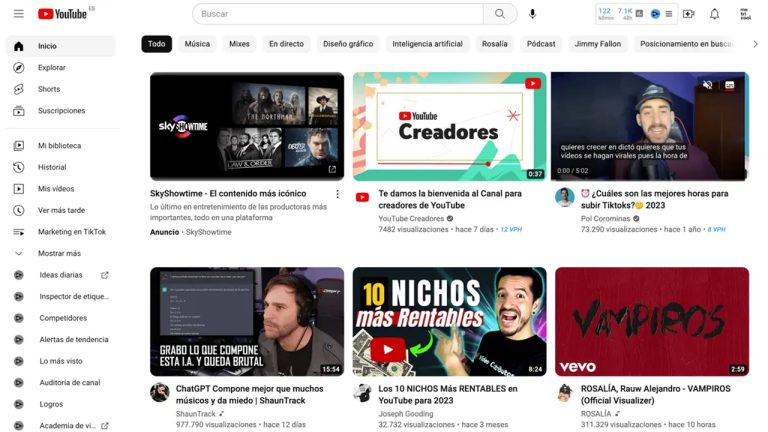The image size is (768, 432).
Task: Visit YouTube Creadores channel name
Action: tap(411, 218)
